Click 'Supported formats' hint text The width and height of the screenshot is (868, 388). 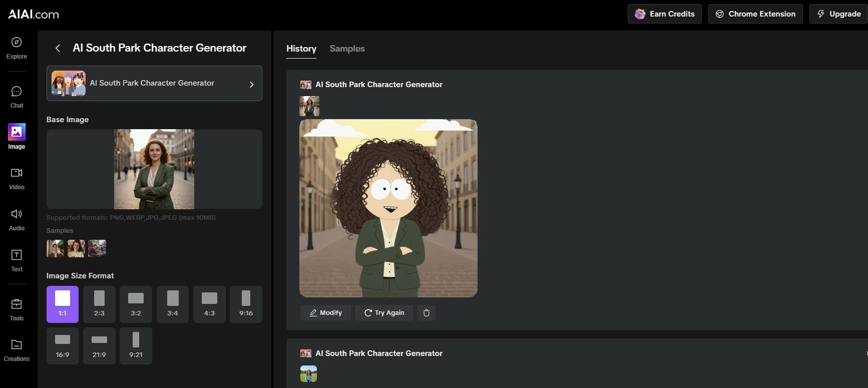click(x=131, y=218)
